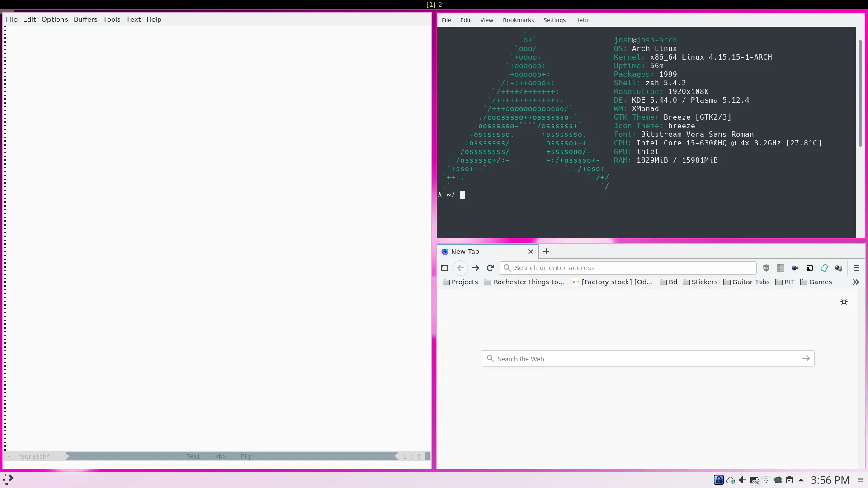868x488 pixels.
Task: Open the Projects bookmark folder
Action: [x=460, y=282]
